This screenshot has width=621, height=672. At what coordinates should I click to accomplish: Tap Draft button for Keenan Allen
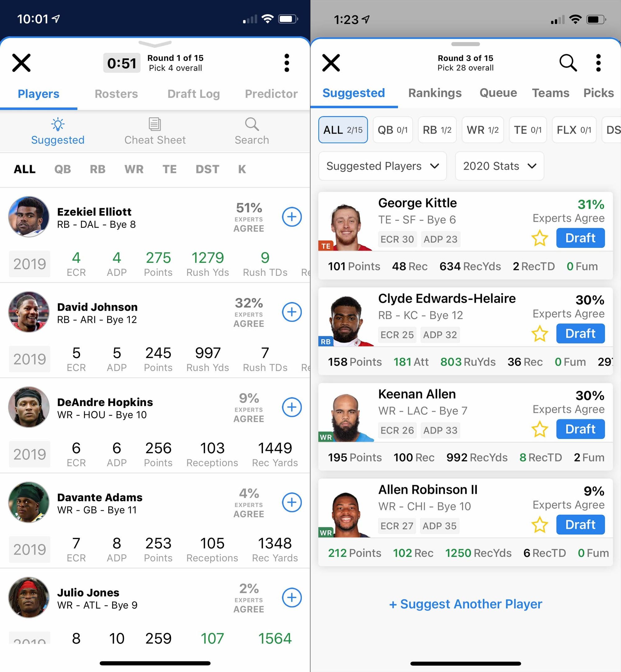coord(579,430)
